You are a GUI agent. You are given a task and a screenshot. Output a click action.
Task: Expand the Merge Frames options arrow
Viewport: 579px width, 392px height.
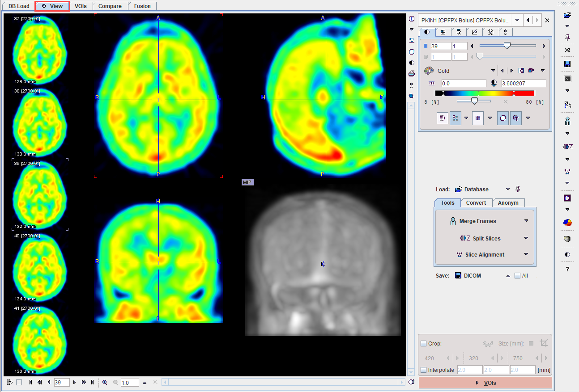click(x=526, y=221)
